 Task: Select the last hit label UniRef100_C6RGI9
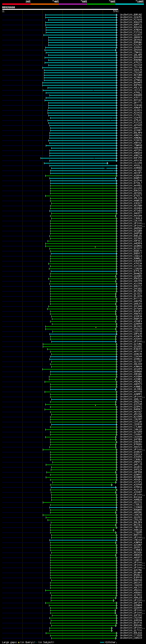point(131,638)
